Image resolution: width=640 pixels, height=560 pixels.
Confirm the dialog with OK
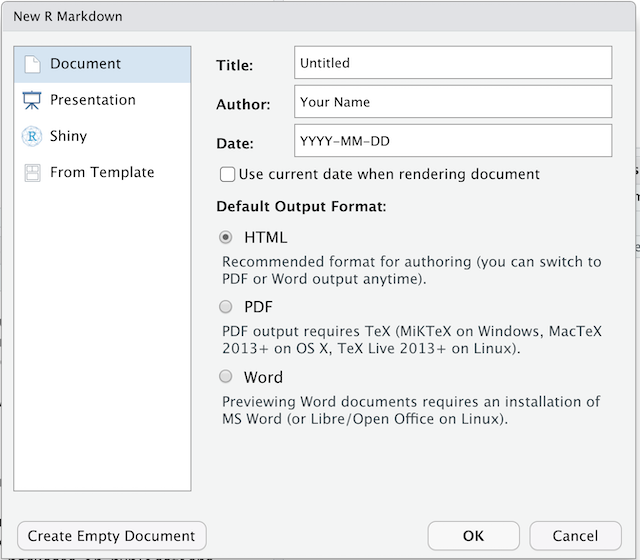(x=473, y=536)
